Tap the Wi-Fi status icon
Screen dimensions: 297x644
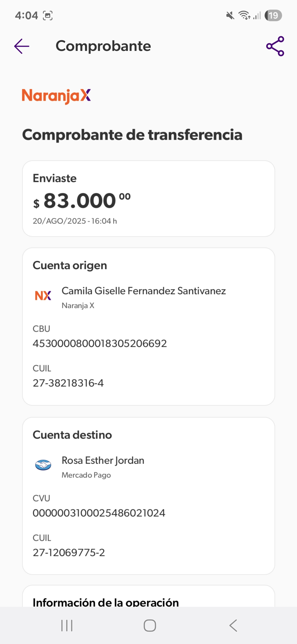coord(244,15)
